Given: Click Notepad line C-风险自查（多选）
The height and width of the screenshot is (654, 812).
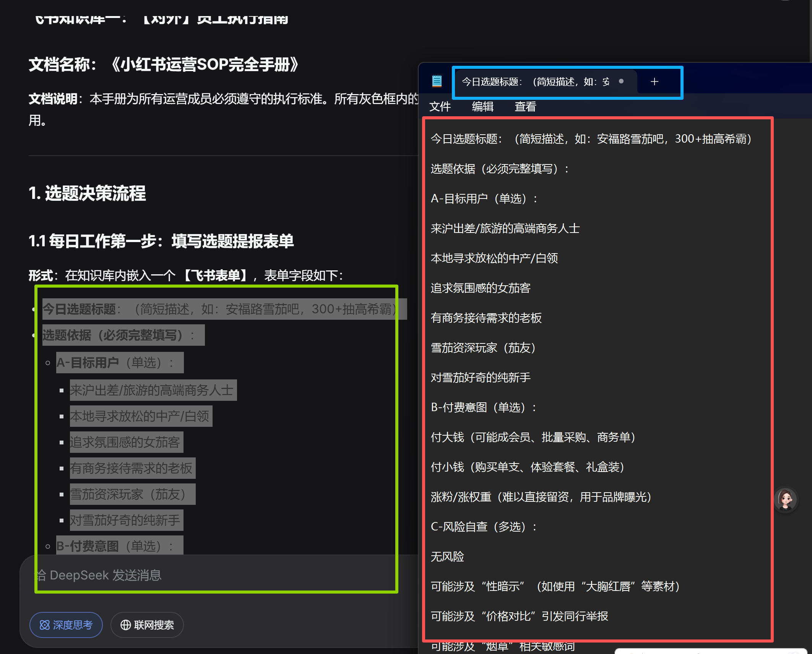Looking at the screenshot, I should tap(483, 527).
